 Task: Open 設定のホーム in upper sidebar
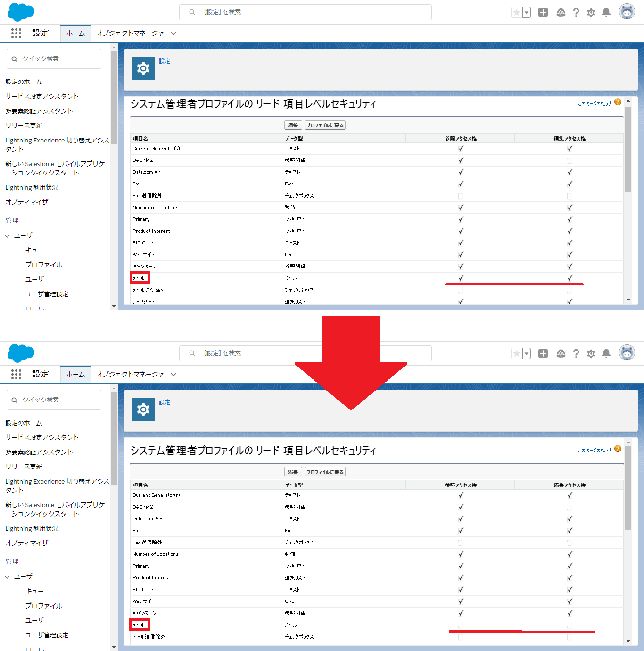pos(24,82)
